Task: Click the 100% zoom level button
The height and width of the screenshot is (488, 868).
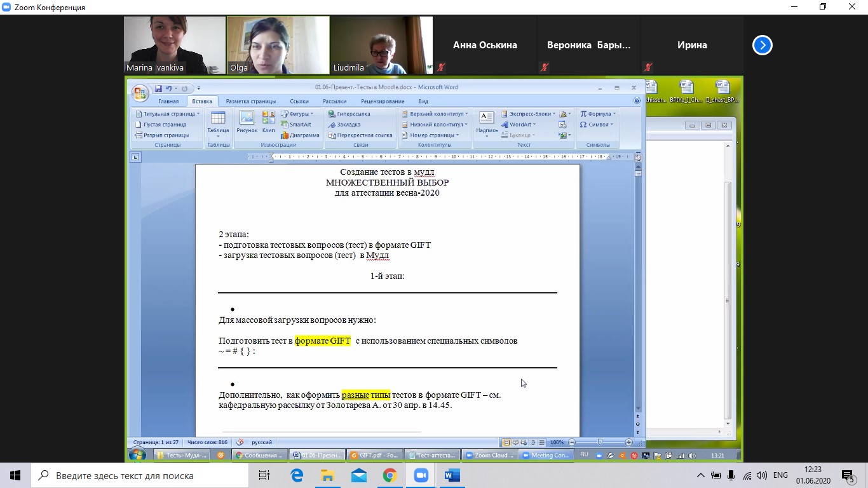Action: (557, 442)
